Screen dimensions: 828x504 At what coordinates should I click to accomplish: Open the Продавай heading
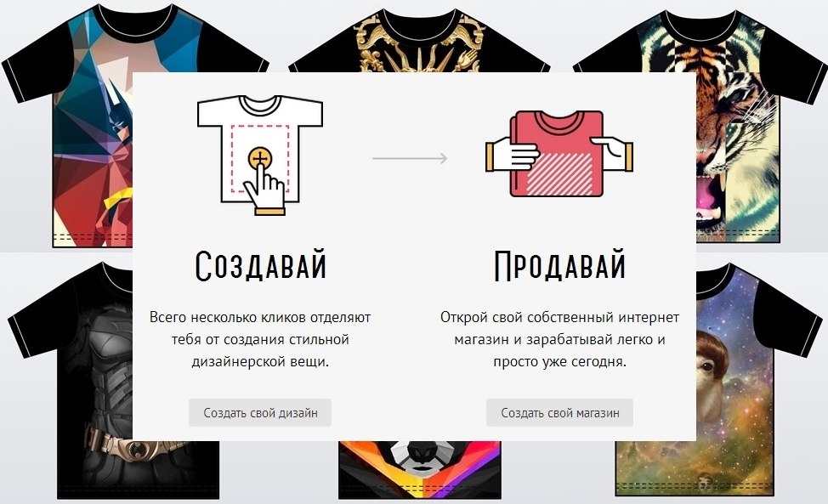(559, 265)
